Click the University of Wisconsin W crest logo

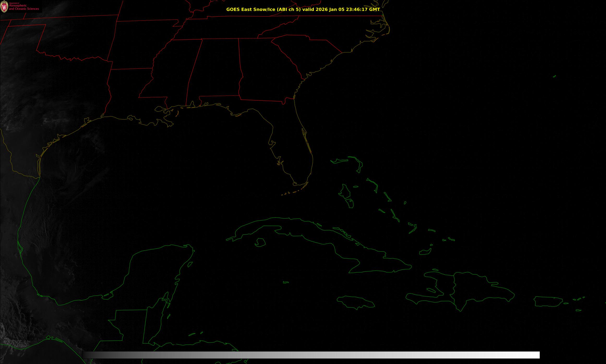(x=4, y=7)
